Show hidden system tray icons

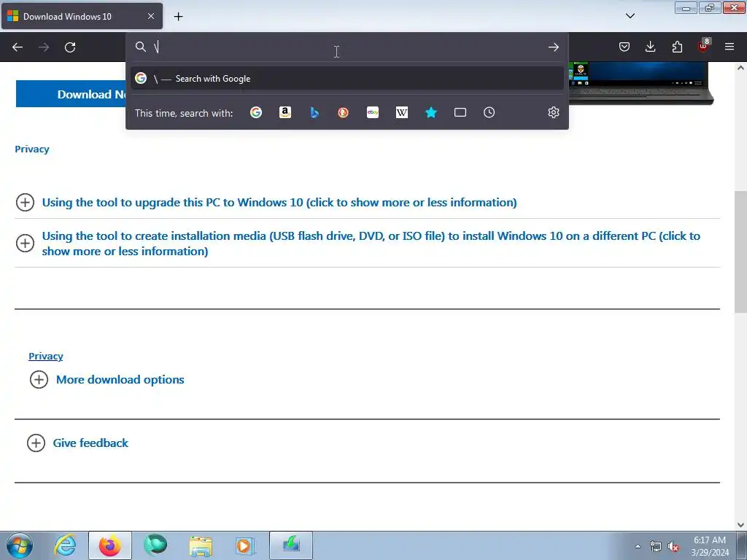tap(638, 546)
